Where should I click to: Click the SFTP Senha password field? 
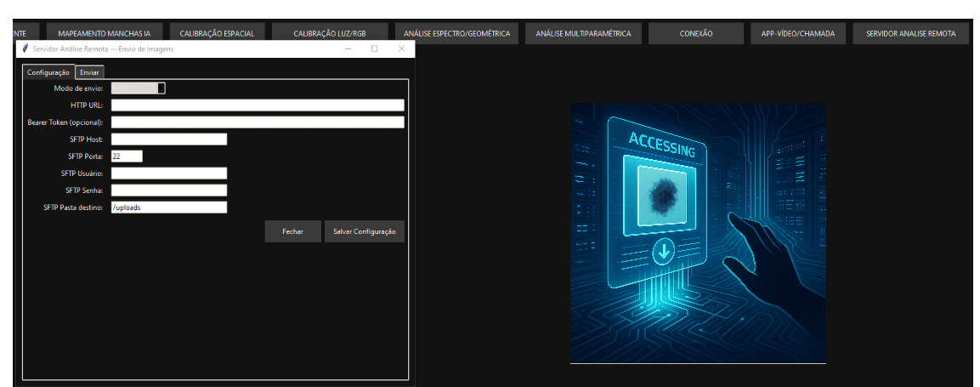169,191
